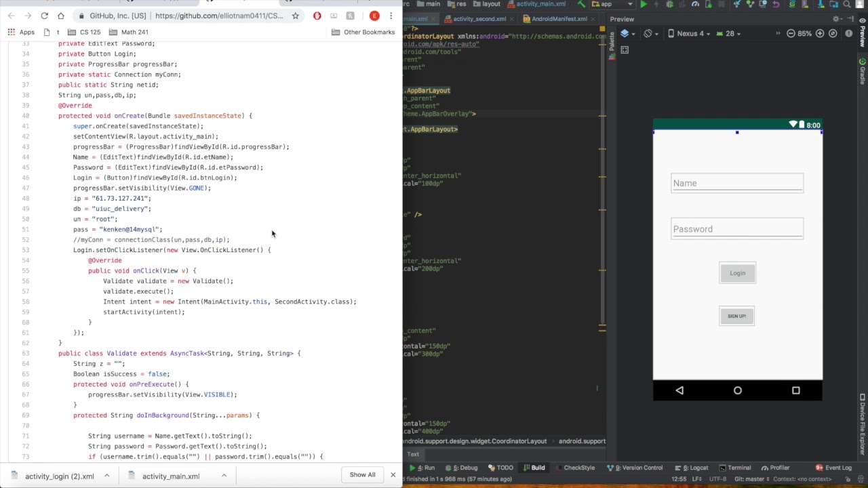
Task: Reload the GitHub page in Chrome
Action: point(44,16)
